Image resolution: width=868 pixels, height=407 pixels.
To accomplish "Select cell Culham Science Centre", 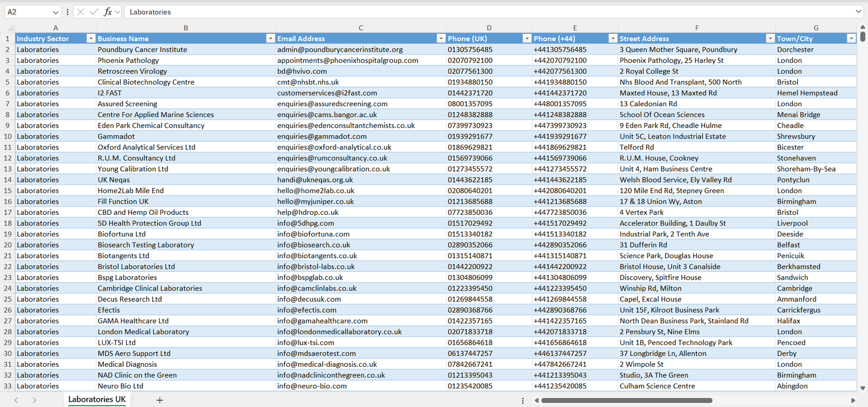I will click(697, 386).
